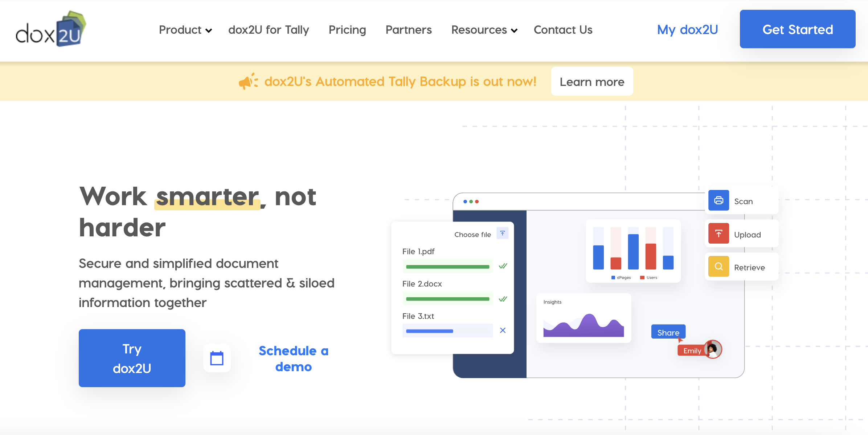This screenshot has height=435, width=868.
Task: Click the yellow Retrieve search icon
Action: (718, 267)
